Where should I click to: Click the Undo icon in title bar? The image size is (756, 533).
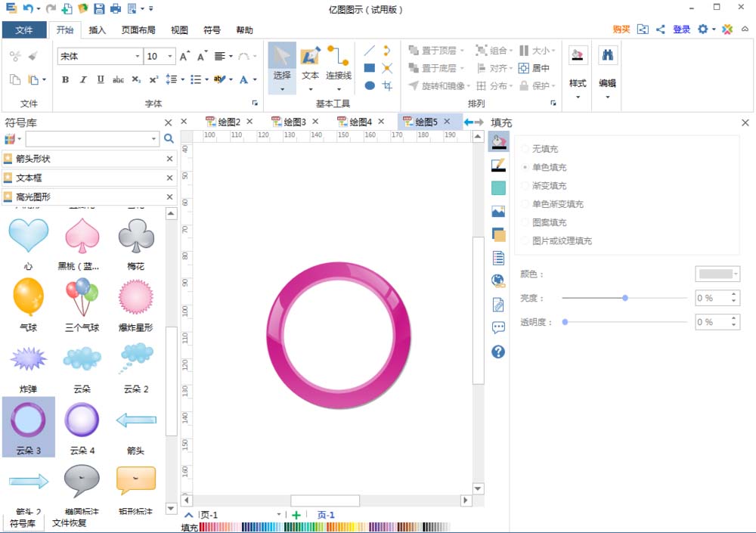(x=28, y=8)
